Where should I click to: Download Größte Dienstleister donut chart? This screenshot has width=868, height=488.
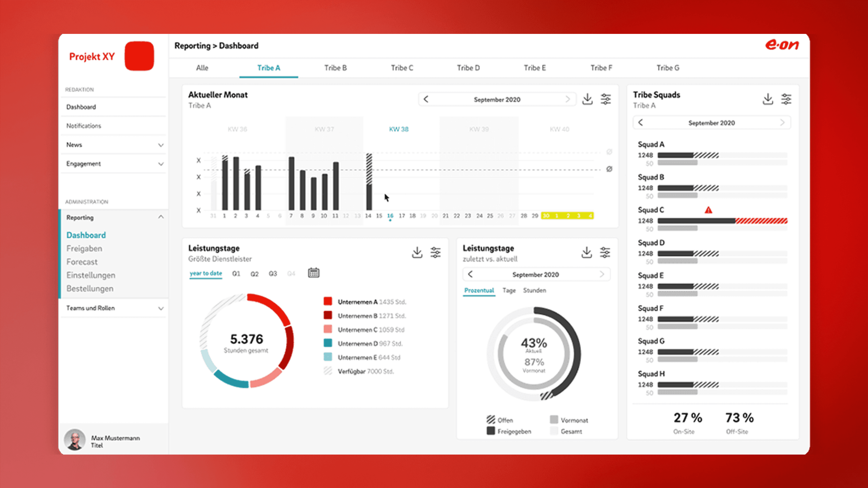point(417,252)
